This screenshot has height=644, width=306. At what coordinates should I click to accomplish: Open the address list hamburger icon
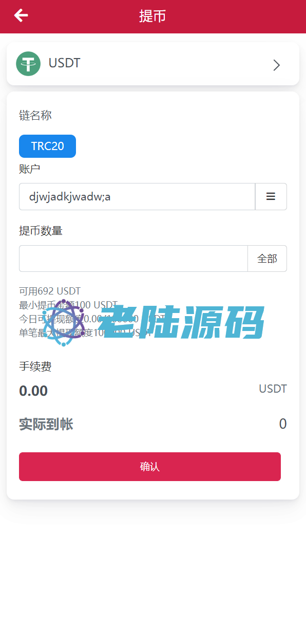(271, 196)
